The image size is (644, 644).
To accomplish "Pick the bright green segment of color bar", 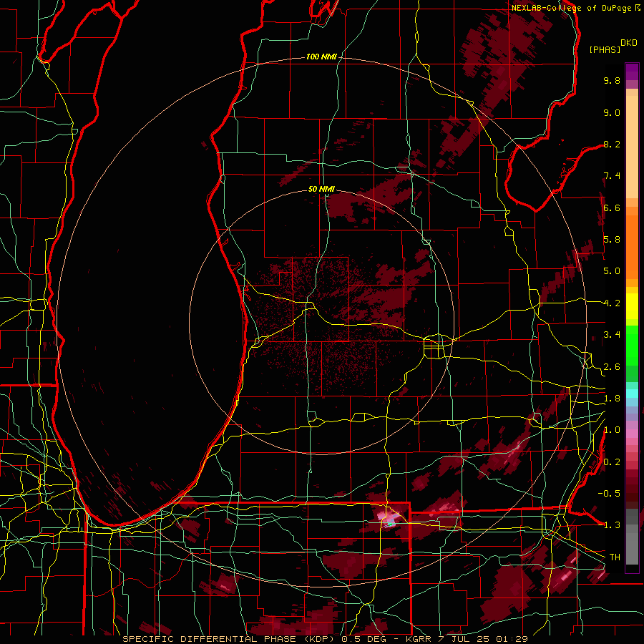I will click(x=632, y=347).
